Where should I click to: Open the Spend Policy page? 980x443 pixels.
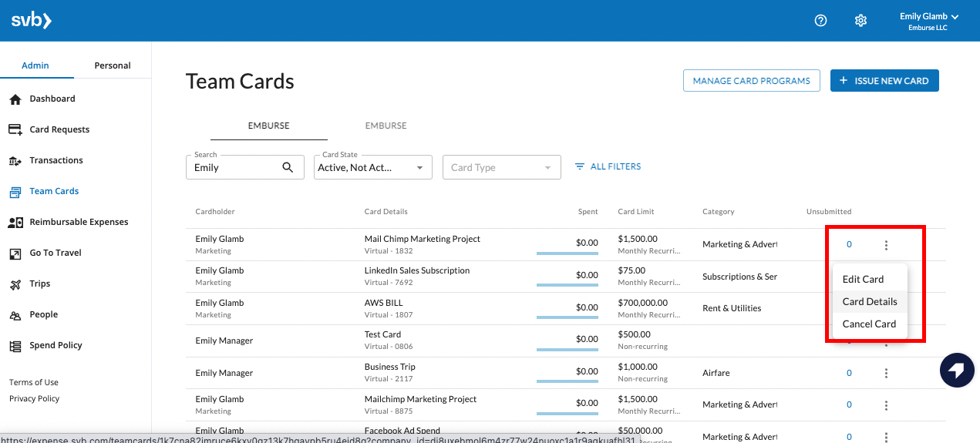56,345
